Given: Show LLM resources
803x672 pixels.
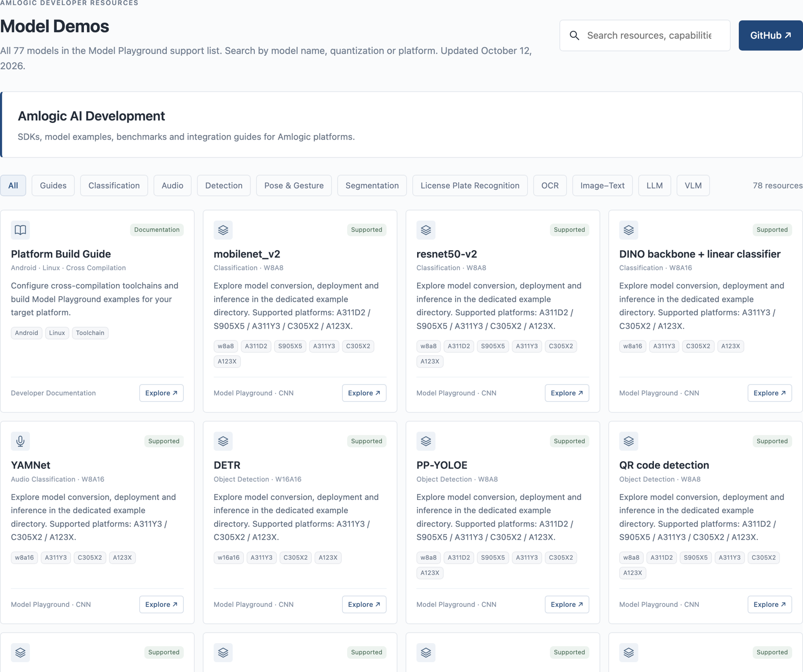Looking at the screenshot, I should [654, 186].
